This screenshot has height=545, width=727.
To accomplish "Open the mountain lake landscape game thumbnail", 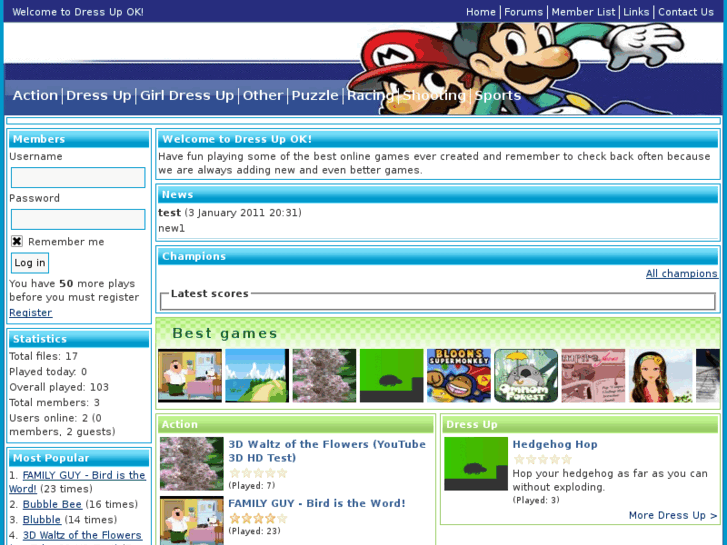I will tap(257, 376).
